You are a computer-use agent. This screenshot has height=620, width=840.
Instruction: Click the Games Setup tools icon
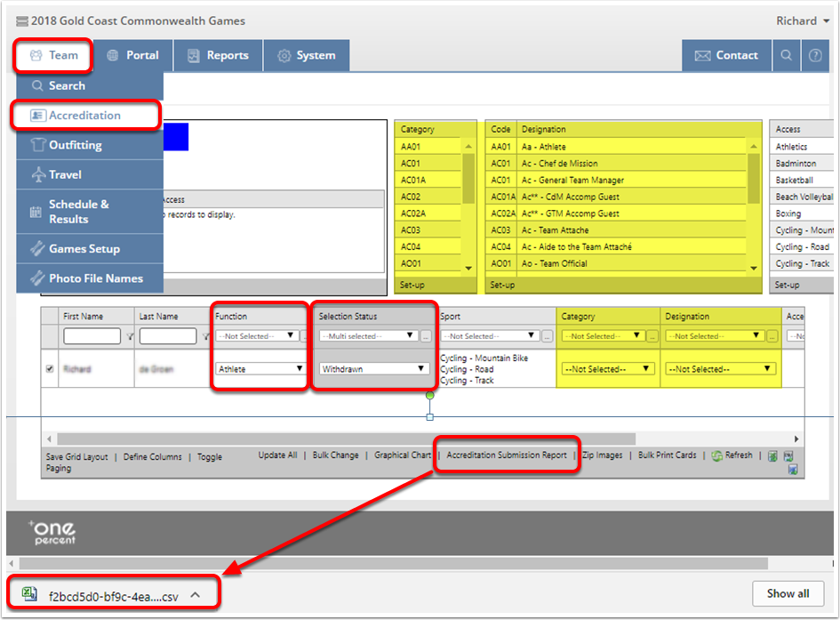(x=37, y=249)
